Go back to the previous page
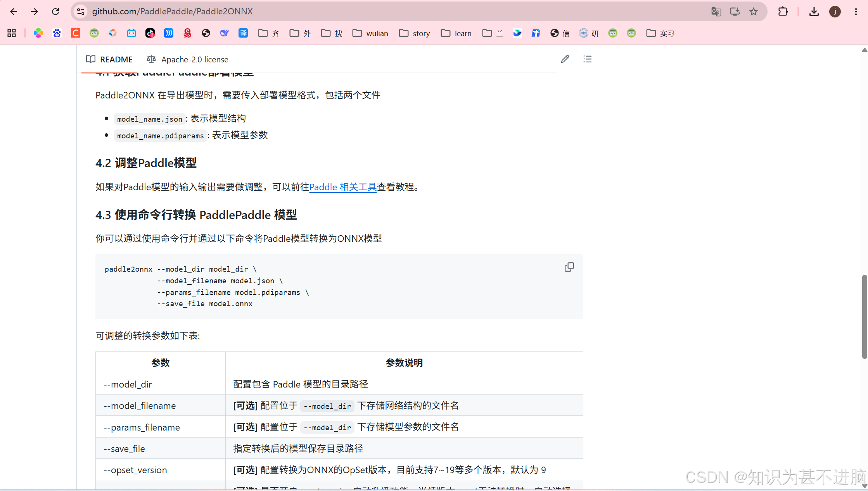Viewport: 868px width, 491px height. pos(14,12)
